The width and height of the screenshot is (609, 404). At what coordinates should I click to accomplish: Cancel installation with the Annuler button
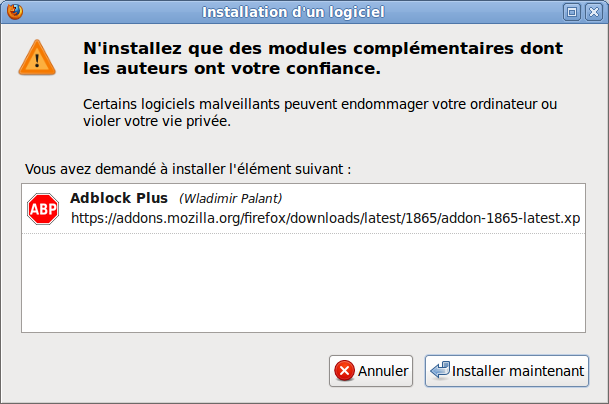coord(371,371)
